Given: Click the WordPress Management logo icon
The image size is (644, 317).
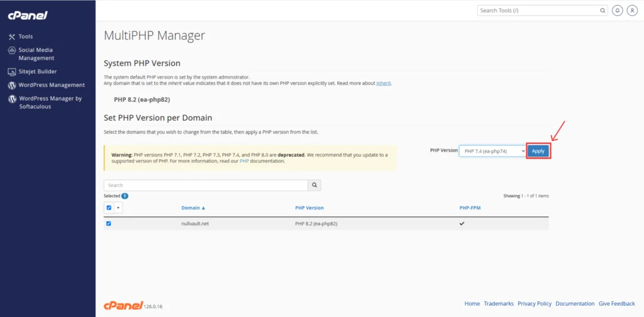Looking at the screenshot, I should coord(12,86).
